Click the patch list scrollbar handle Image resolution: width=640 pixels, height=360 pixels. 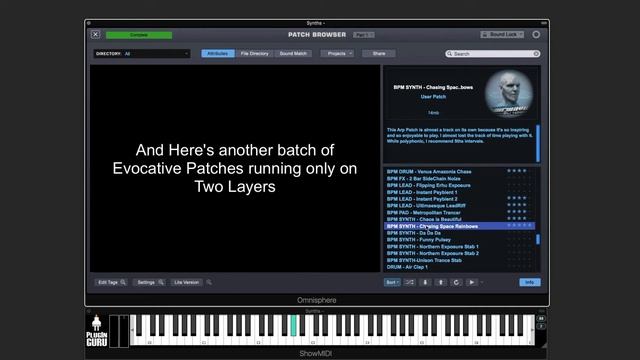click(x=538, y=240)
